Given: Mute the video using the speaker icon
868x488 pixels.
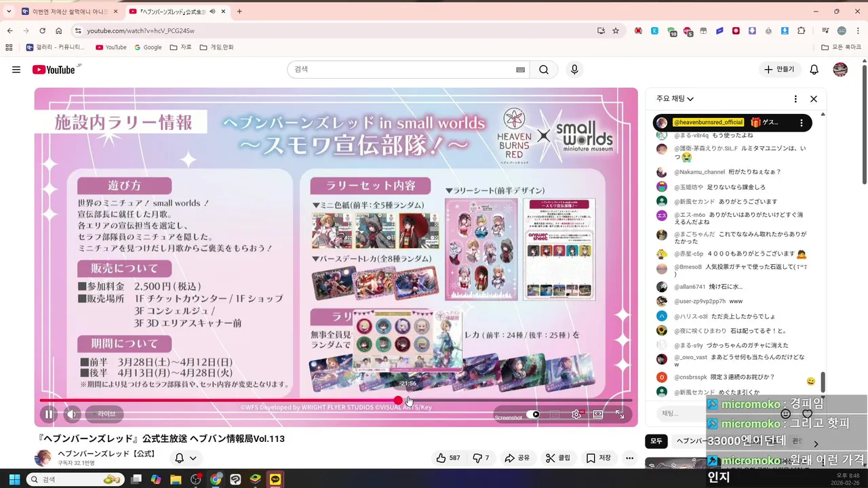Looking at the screenshot, I should click(72, 414).
